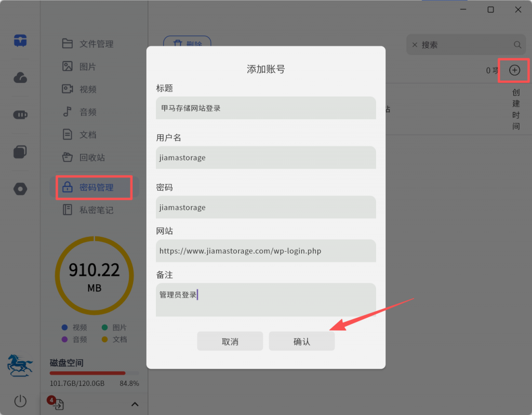Screen dimensions: 532x415
Task: Select 密码管理 menu item
Action: point(96,187)
